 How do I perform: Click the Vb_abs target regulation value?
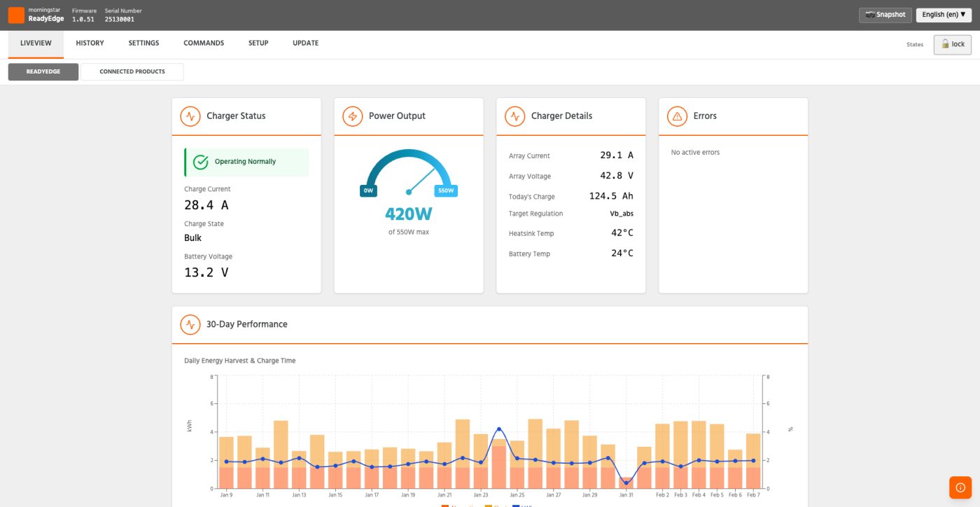[622, 214]
